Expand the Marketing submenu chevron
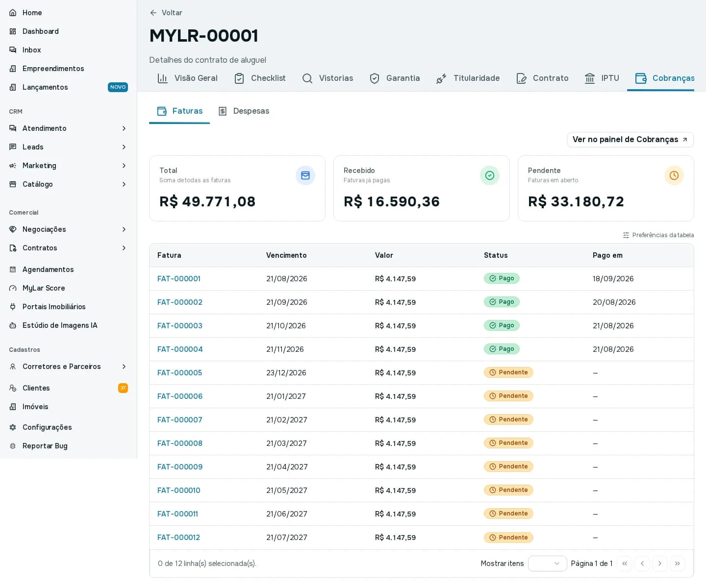 [x=124, y=166]
